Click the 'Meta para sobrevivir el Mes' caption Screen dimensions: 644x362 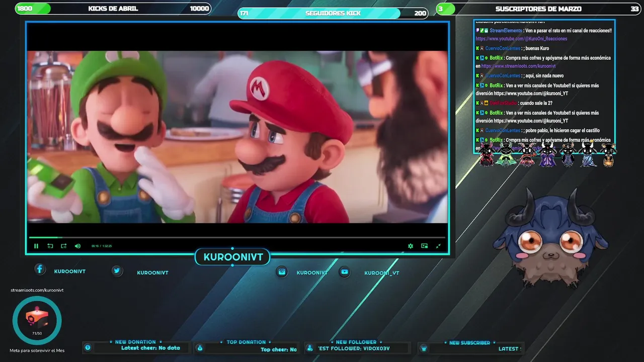point(37,350)
